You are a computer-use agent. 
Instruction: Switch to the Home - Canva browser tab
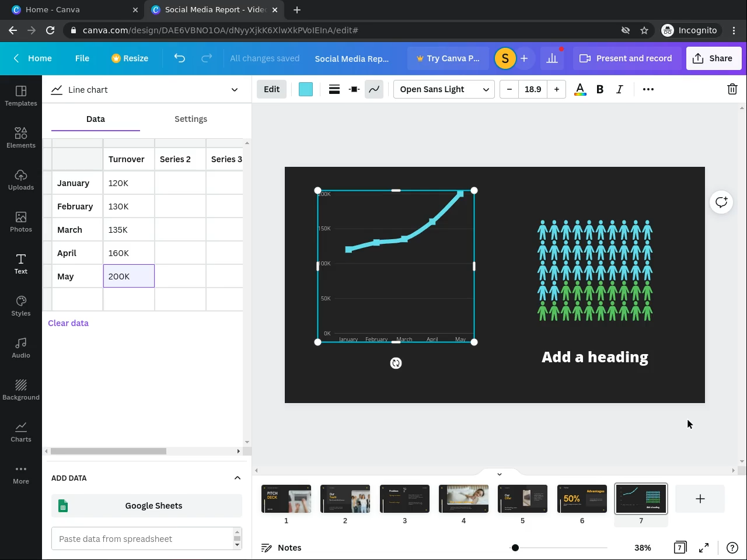pyautogui.click(x=76, y=10)
